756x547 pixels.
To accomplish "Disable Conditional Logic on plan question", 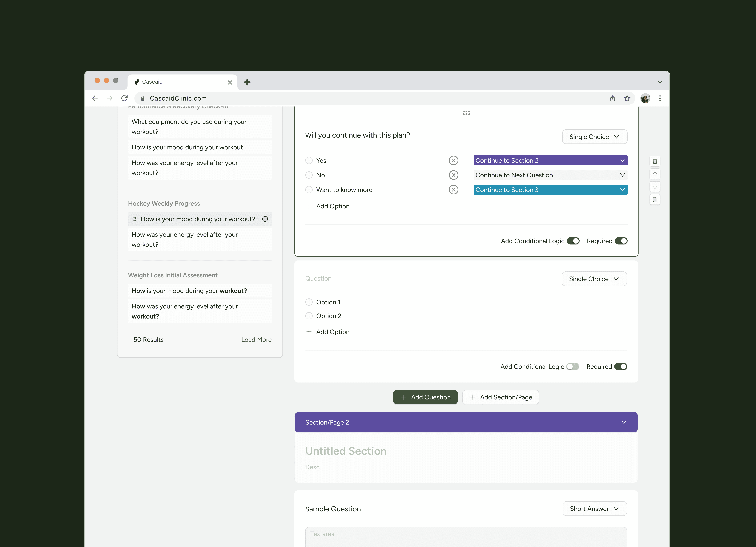I will (x=573, y=241).
